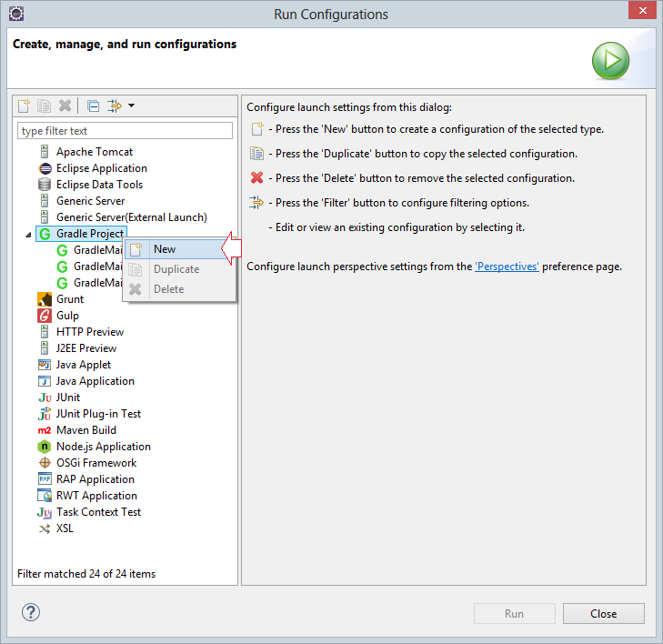Select the Gulp icon
The height and width of the screenshot is (644, 663).
(45, 316)
